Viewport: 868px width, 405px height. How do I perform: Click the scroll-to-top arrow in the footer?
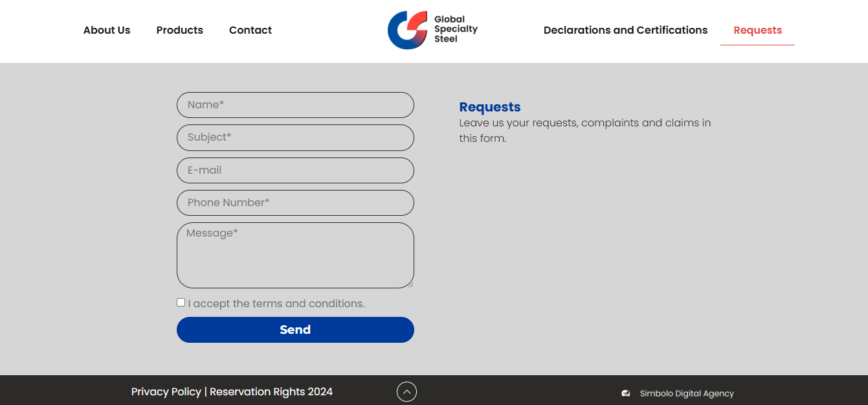(406, 392)
